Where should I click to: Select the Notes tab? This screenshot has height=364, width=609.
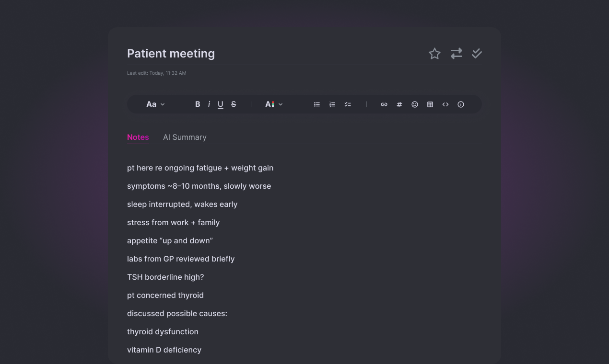138,137
